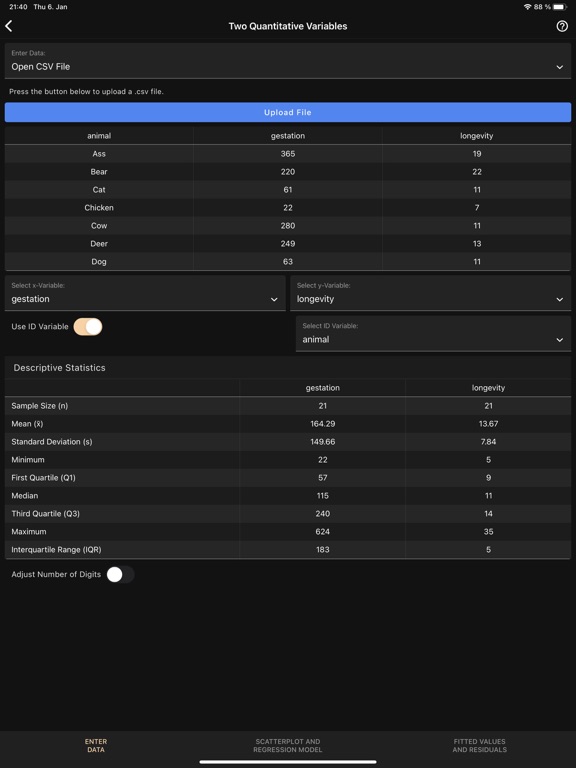The width and height of the screenshot is (576, 768).
Task: Click the Upload File button
Action: click(288, 112)
